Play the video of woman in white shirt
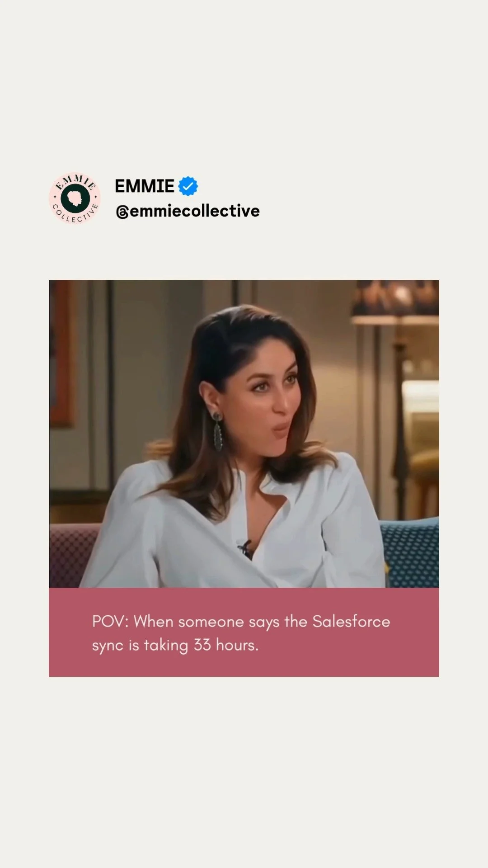 click(244, 434)
